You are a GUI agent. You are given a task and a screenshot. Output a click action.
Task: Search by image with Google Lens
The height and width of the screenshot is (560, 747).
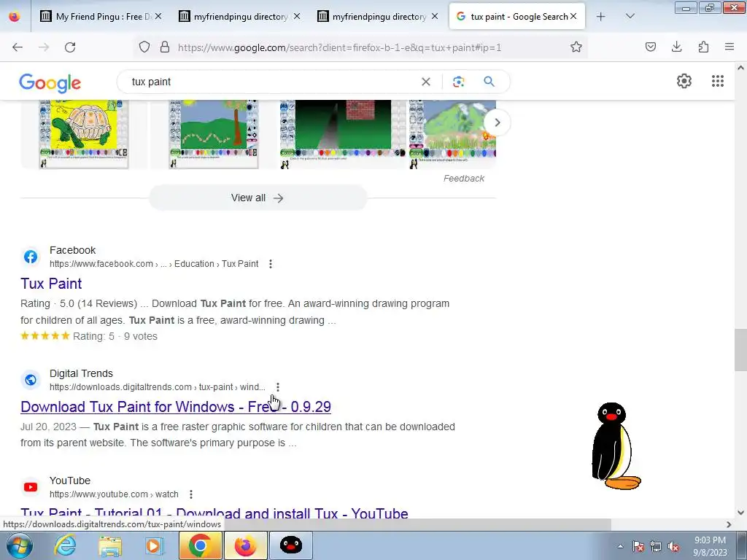point(458,82)
